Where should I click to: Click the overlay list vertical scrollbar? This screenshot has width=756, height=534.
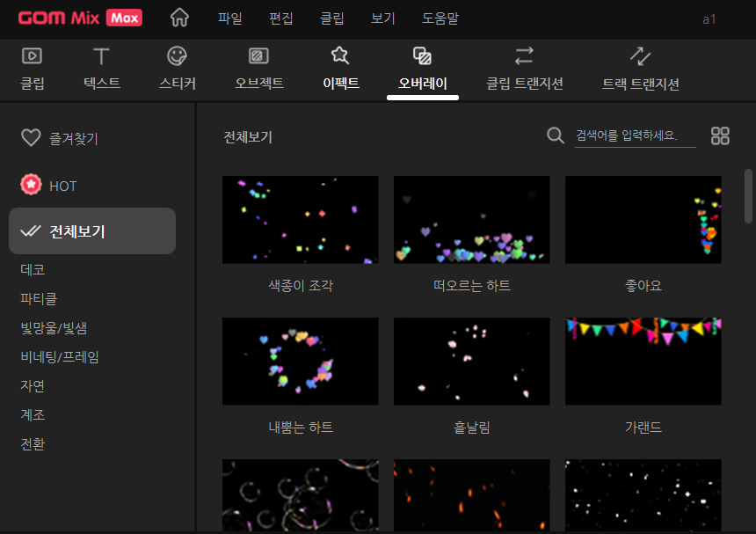(748, 196)
